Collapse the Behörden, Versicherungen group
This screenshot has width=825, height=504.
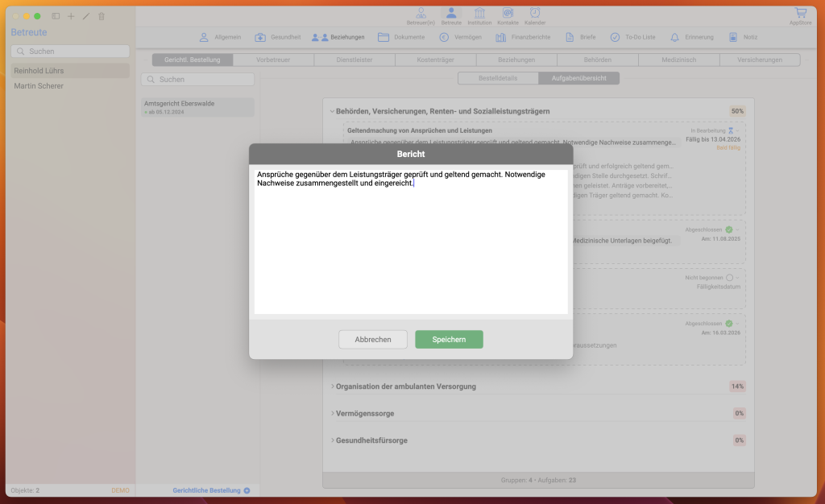[332, 111]
